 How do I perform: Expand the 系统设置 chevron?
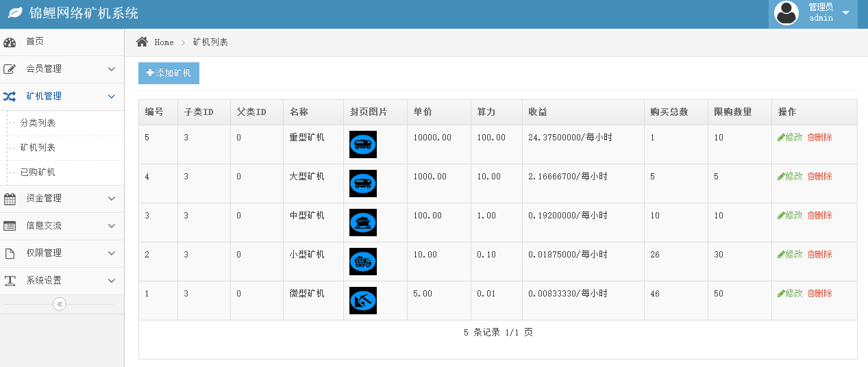112,281
